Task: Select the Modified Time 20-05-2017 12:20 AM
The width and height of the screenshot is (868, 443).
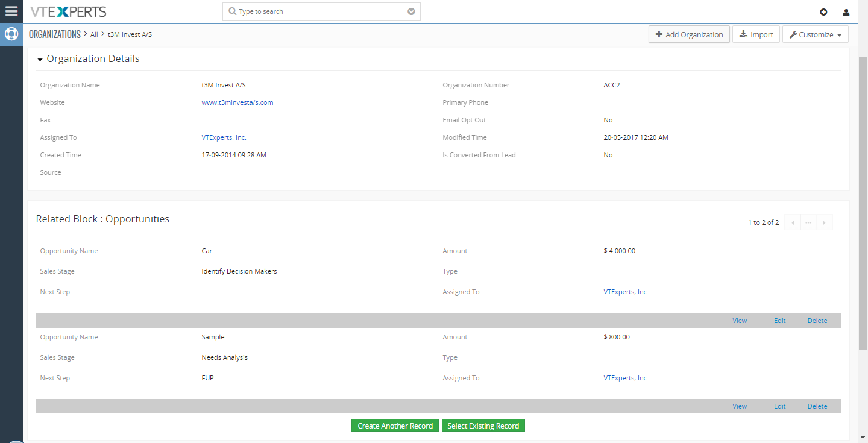Action: coord(636,137)
